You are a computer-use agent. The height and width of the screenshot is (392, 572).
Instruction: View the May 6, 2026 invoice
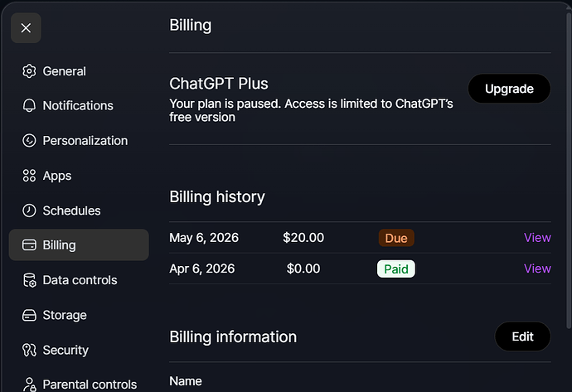[x=537, y=238]
